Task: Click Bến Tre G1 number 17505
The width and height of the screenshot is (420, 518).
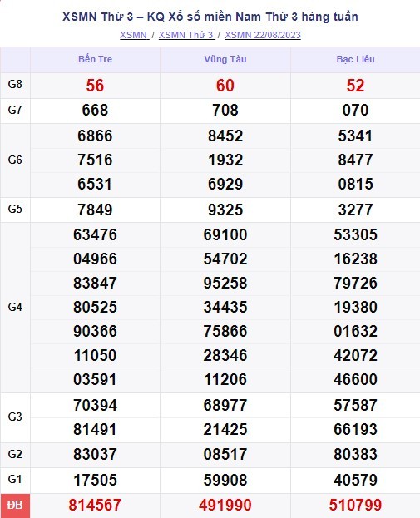Action: click(x=95, y=480)
